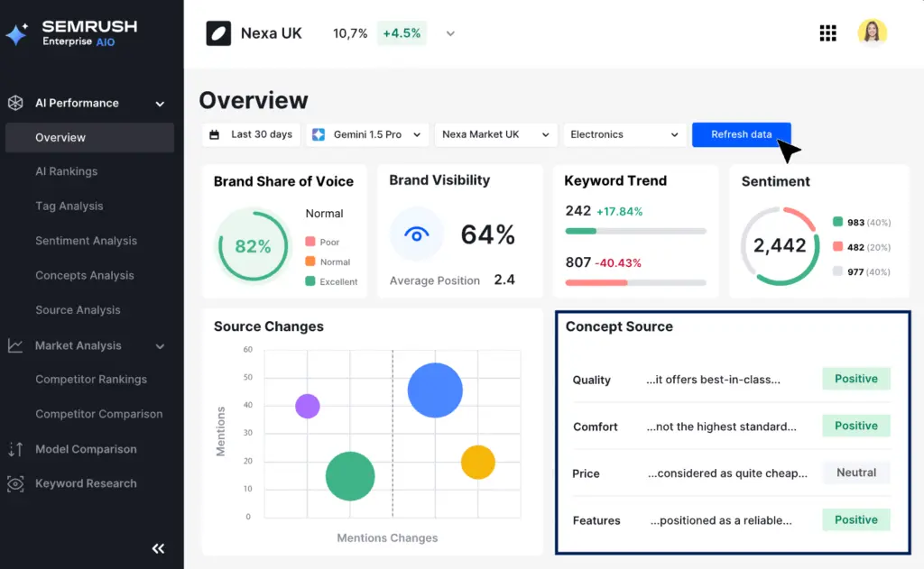924x569 pixels.
Task: Open the Nexa Market UK dropdown
Action: [495, 133]
